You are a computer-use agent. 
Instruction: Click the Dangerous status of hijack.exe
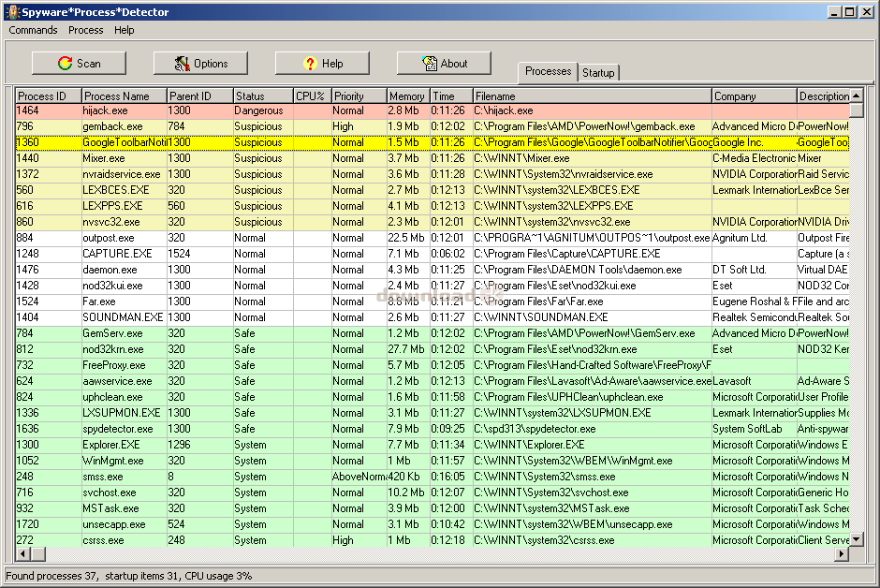[x=258, y=111]
